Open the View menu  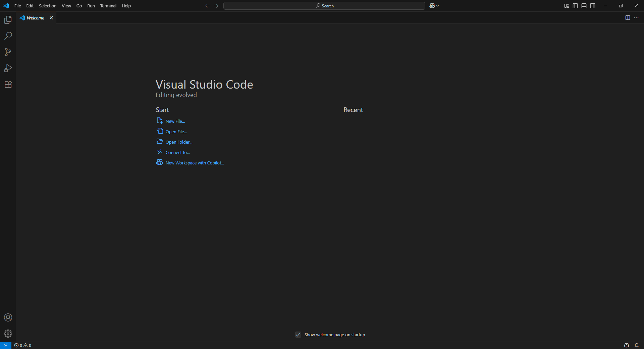[66, 6]
